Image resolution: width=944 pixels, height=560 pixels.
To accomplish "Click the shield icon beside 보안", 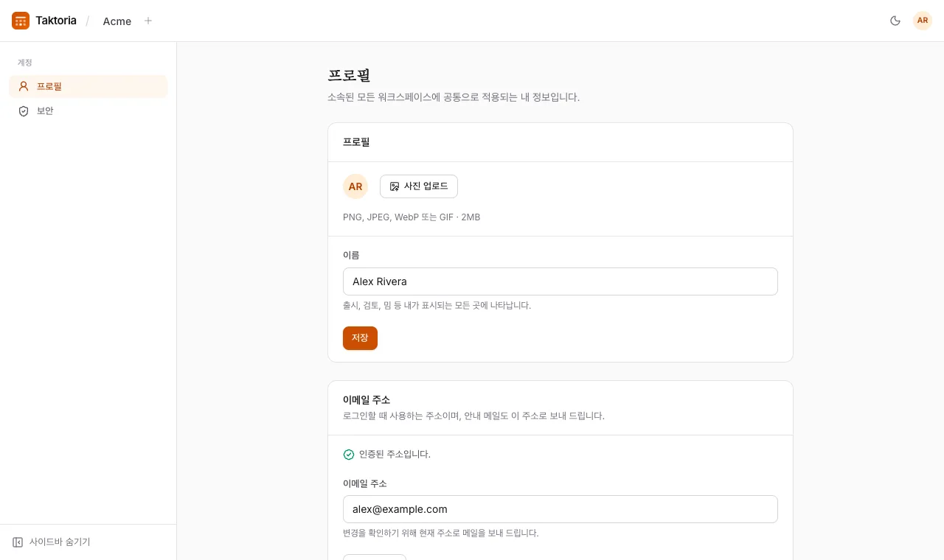I will pyautogui.click(x=24, y=111).
